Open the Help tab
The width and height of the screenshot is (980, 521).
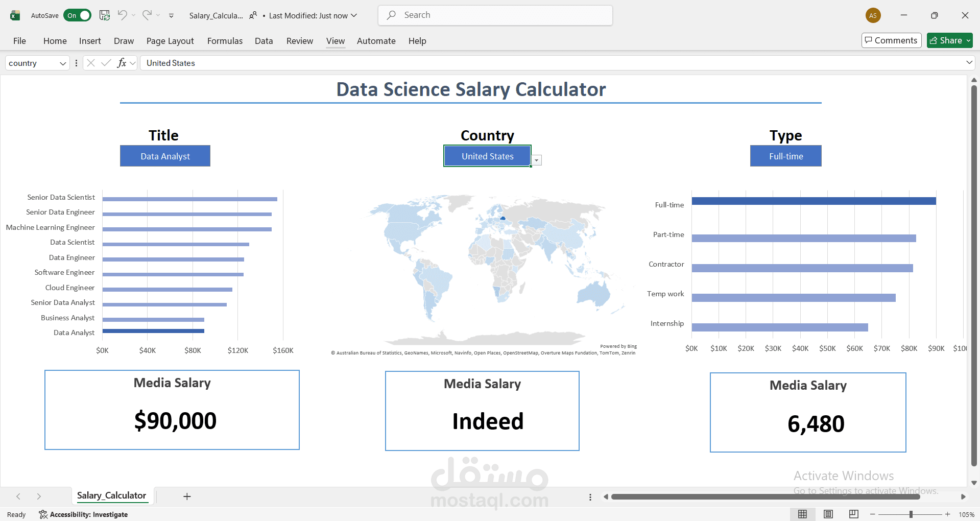(417, 41)
